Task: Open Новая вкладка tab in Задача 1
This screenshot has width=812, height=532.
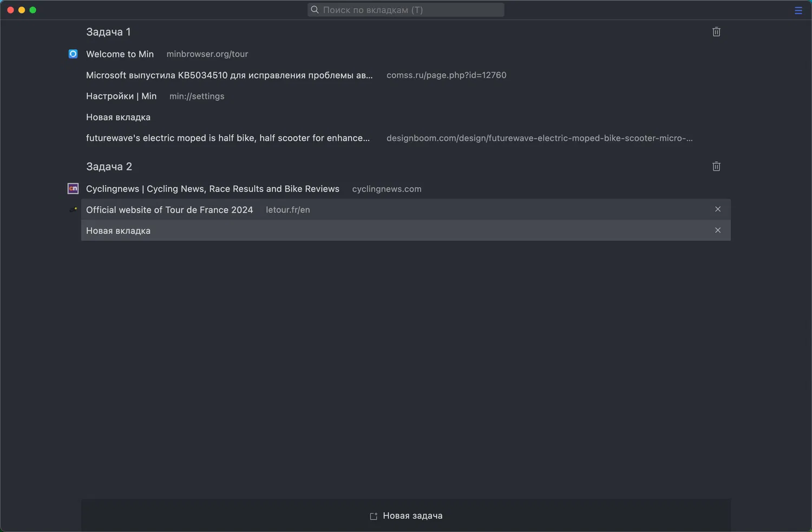Action: coord(118,117)
